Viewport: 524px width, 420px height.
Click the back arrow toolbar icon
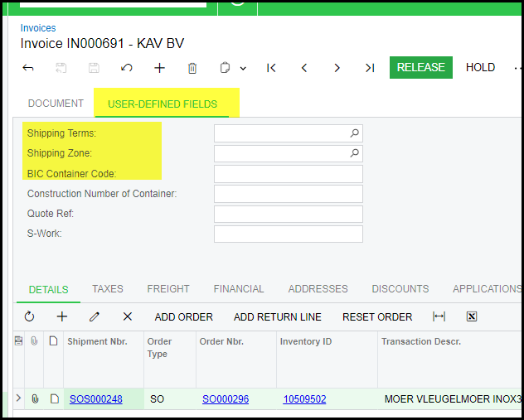(28, 68)
